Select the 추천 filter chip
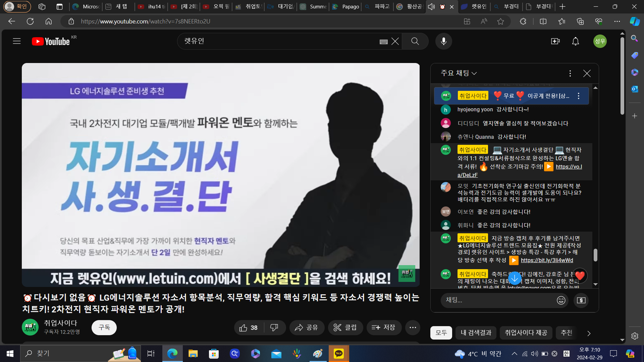Image resolution: width=644 pixels, height=362 pixels. (567, 333)
